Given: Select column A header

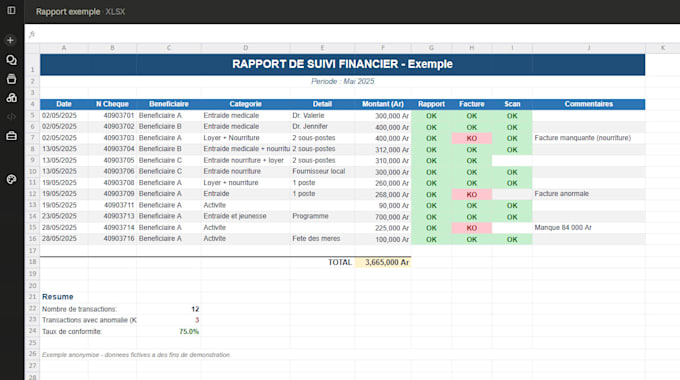Looking at the screenshot, I should coord(64,48).
